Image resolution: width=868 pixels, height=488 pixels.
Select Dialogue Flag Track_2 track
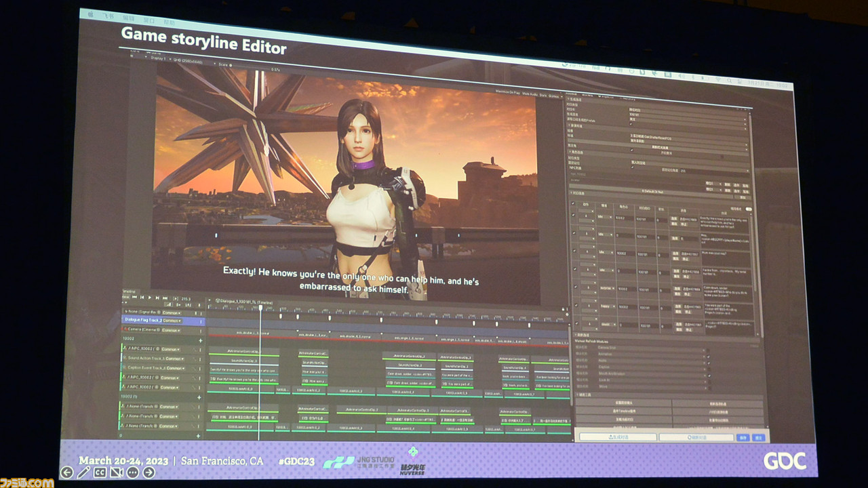(x=163, y=321)
